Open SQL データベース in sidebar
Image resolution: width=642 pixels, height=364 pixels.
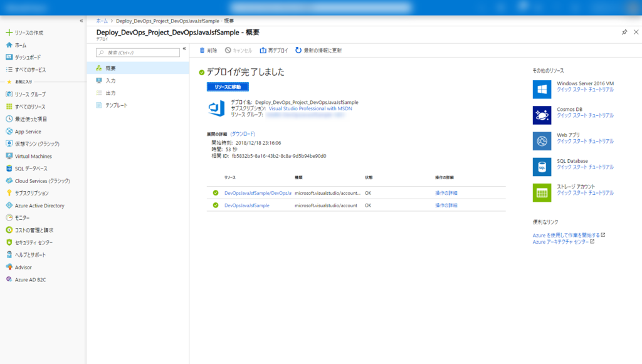26,169
